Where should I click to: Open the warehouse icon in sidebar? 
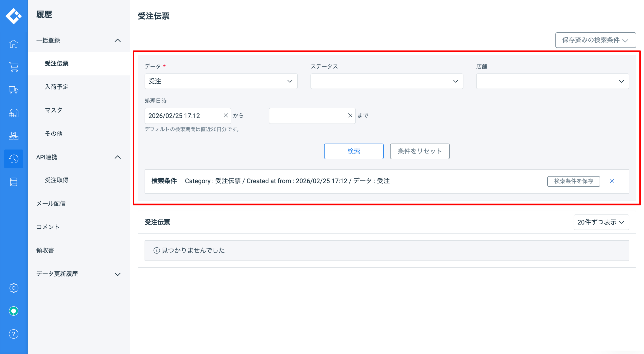[x=14, y=113]
